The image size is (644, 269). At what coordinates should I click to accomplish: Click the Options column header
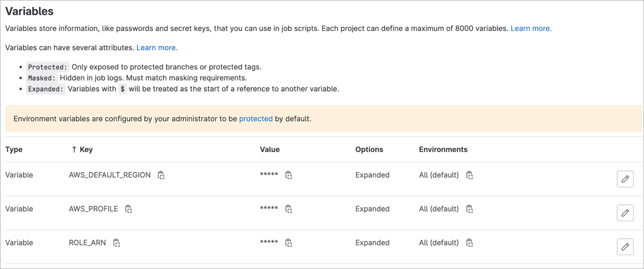[x=369, y=149]
